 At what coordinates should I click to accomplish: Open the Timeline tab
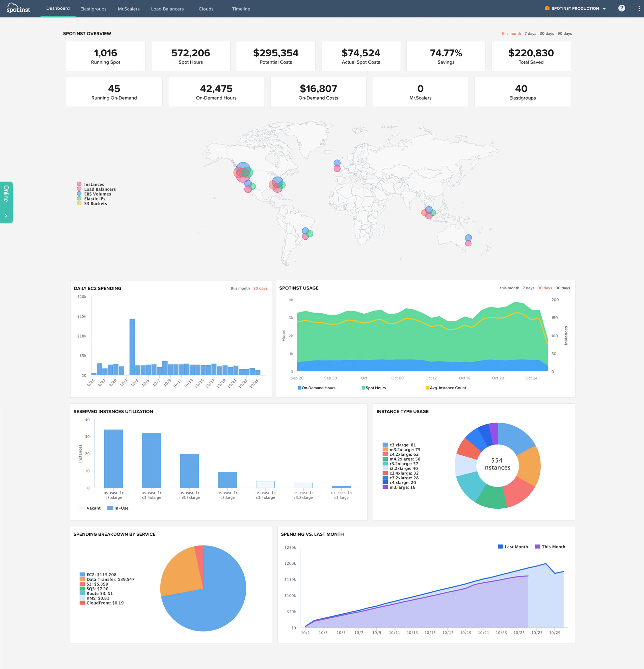[241, 9]
